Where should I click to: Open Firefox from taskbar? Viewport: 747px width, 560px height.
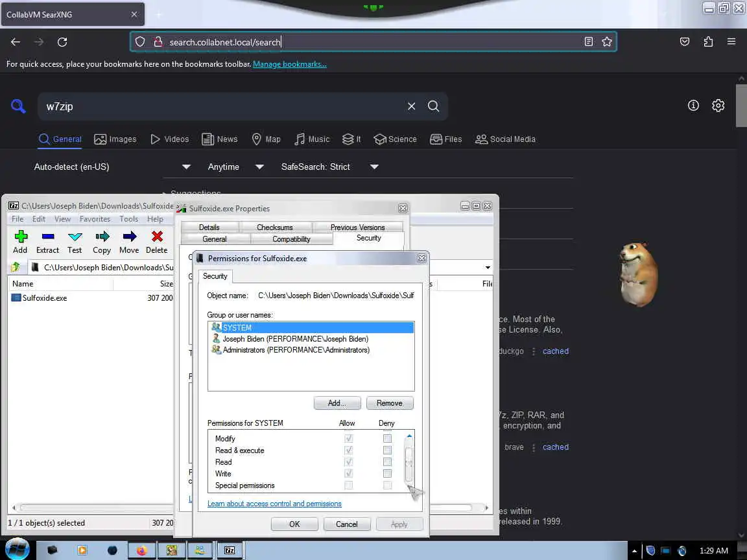[141, 550]
